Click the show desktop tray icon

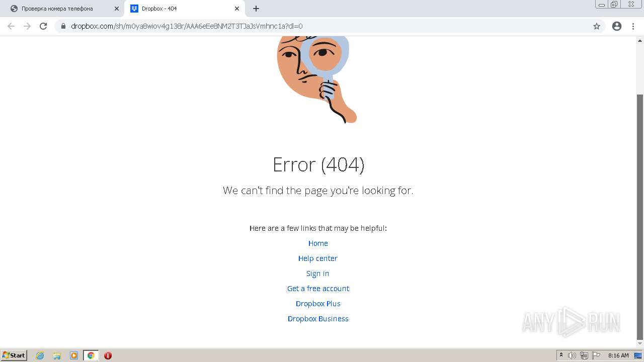(x=638, y=355)
